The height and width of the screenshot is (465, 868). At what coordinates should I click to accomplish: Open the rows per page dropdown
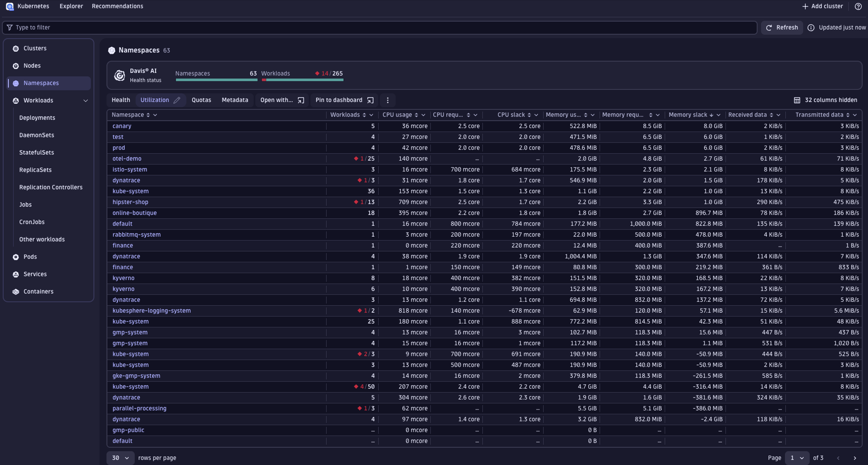click(x=120, y=458)
